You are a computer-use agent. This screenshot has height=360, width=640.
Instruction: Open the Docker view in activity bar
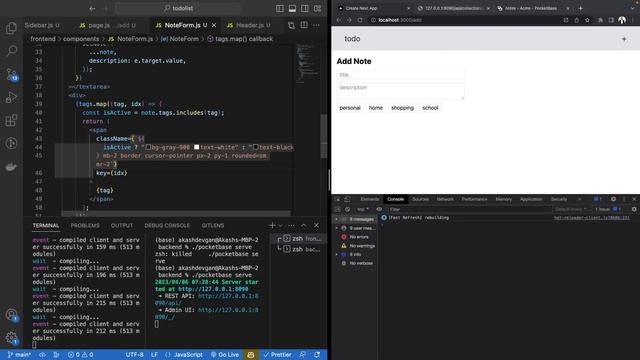click(11, 167)
